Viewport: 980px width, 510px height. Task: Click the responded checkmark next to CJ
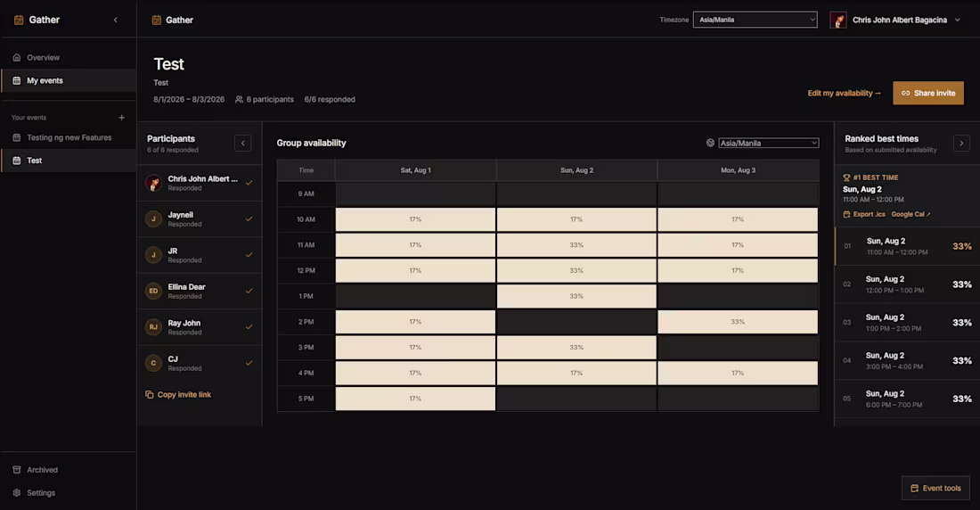249,363
